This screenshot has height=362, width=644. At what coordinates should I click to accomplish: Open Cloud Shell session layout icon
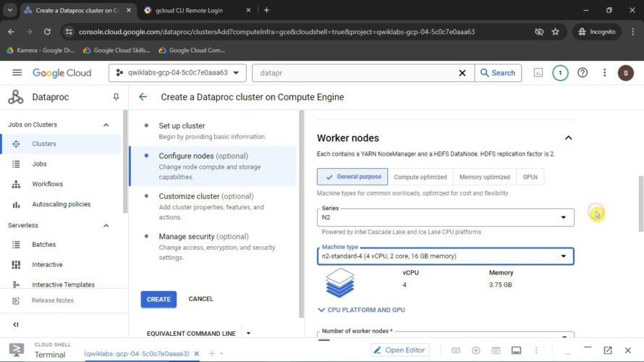(x=516, y=350)
